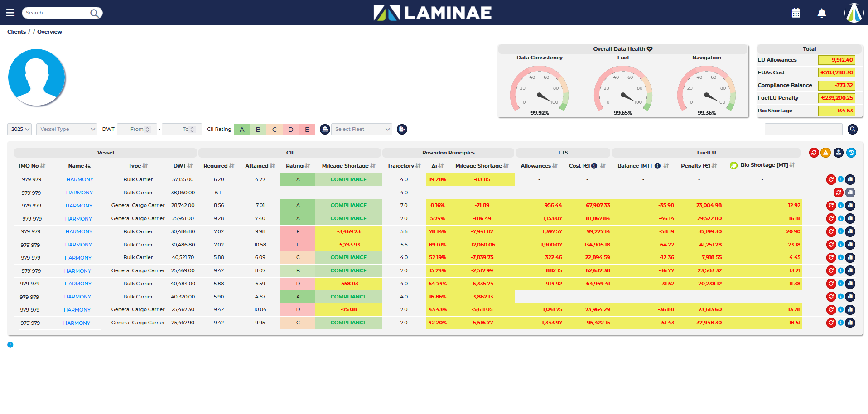The image size is (868, 414).
Task: Click the dark search button above the table
Action: click(x=853, y=130)
